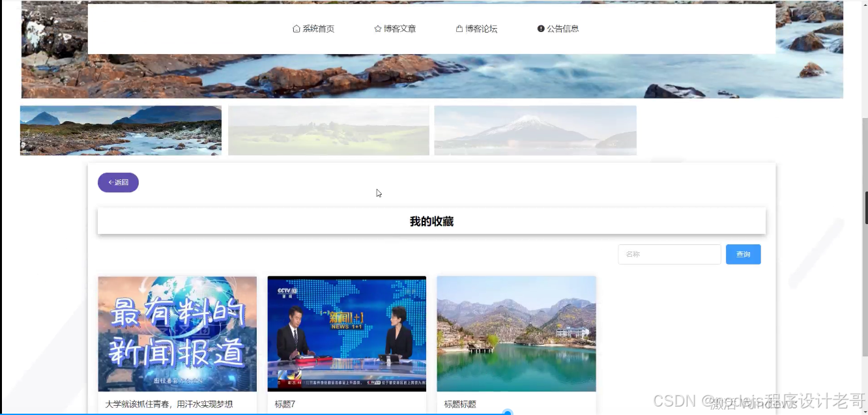868x415 pixels.
Task: Click the star icon beside 博客文章
Action: [378, 29]
